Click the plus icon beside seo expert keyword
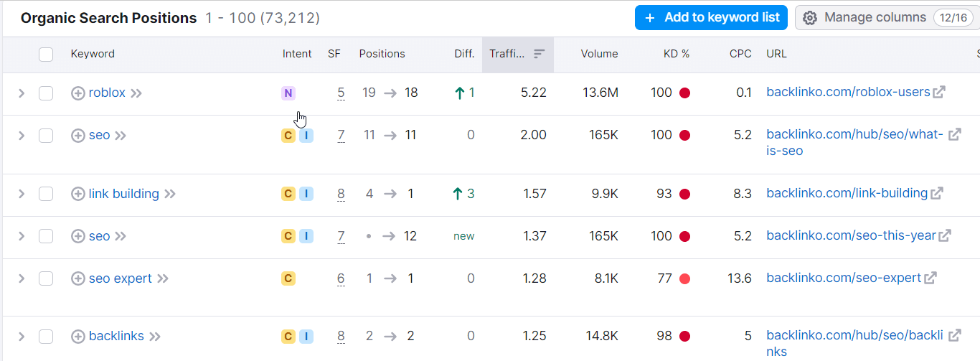The height and width of the screenshot is (361, 980). click(x=78, y=278)
